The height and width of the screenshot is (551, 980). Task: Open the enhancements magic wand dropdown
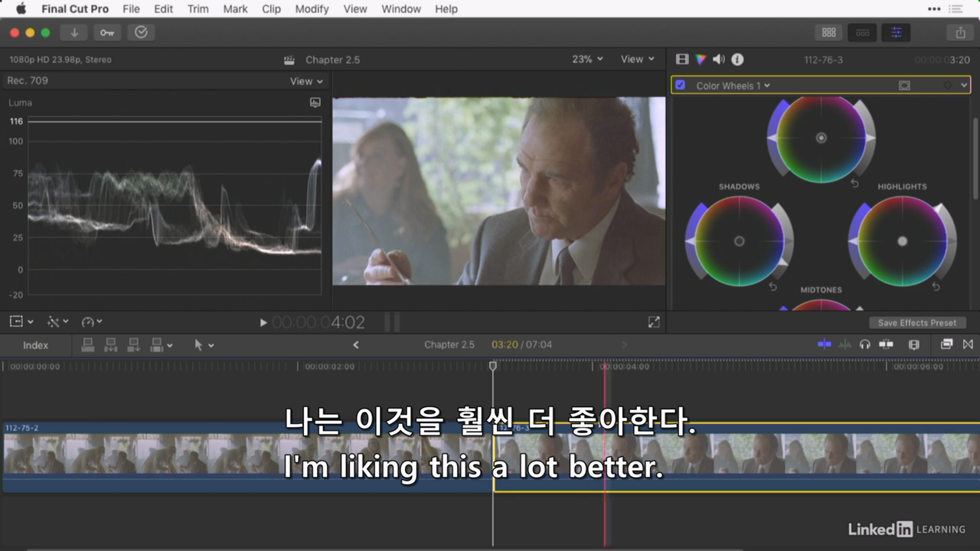point(57,322)
